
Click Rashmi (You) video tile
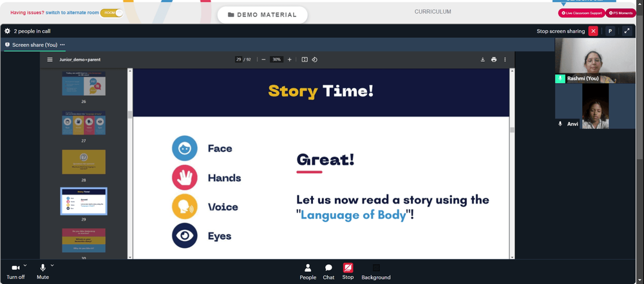[x=595, y=61]
